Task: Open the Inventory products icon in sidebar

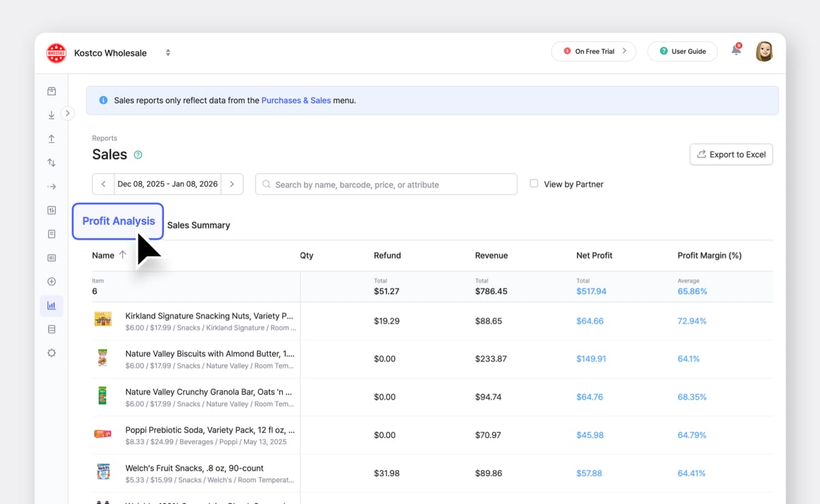Action: 51,90
